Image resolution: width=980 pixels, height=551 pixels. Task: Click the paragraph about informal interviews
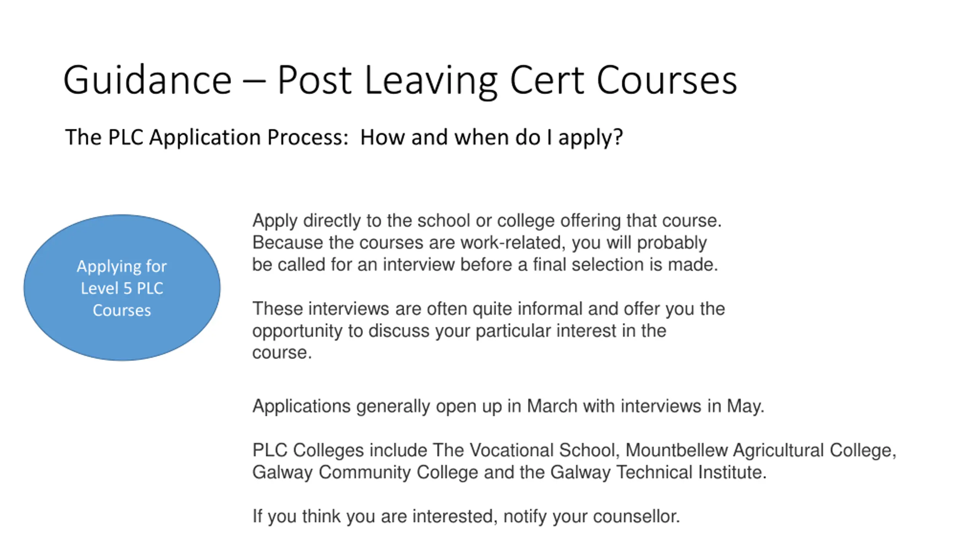pos(488,330)
